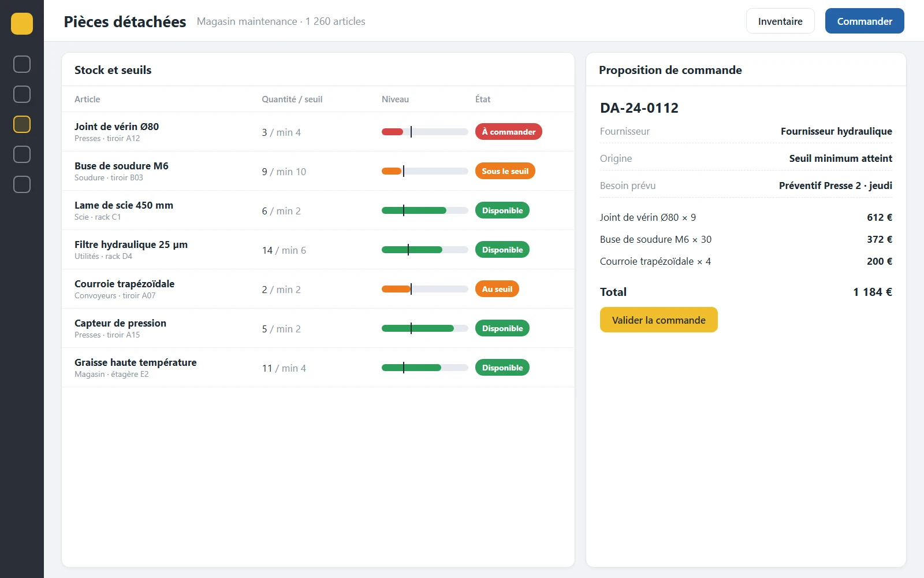Click order line 'Courroie trapézoïdale × 4'

click(x=655, y=261)
